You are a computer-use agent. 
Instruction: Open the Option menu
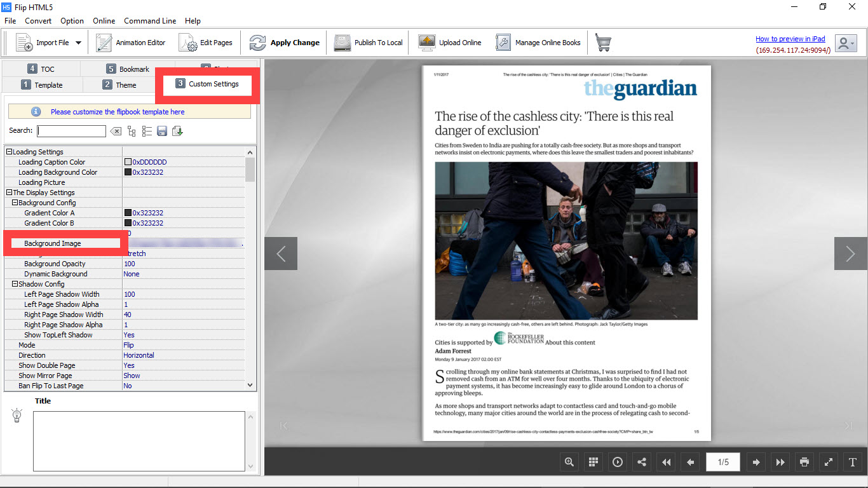click(x=72, y=21)
